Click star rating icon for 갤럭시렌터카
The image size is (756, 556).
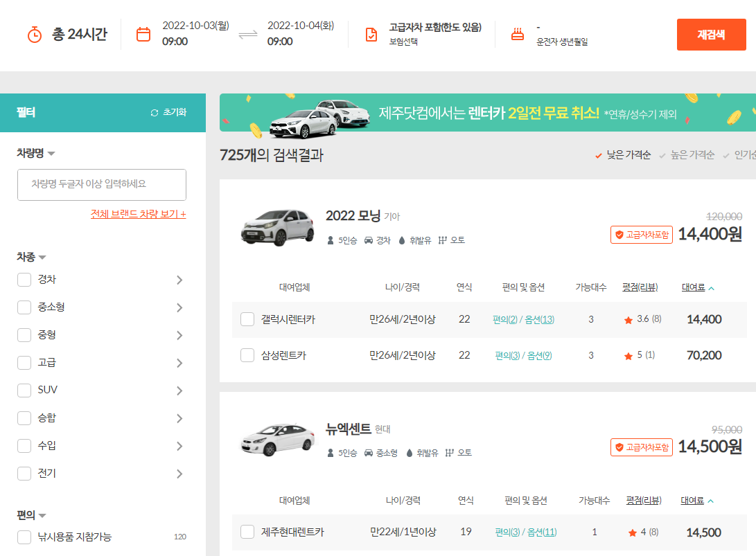[628, 320]
